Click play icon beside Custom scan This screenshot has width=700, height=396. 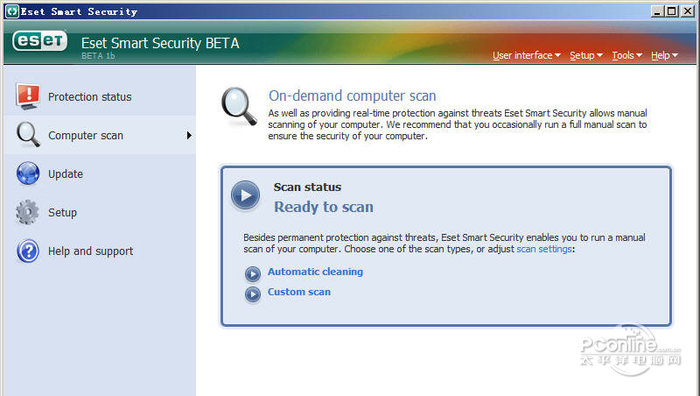point(253,294)
